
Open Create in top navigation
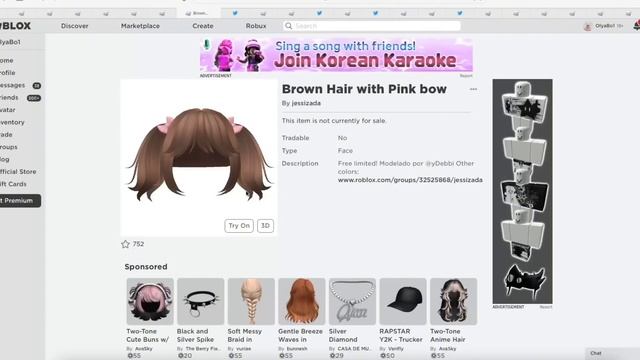click(203, 26)
